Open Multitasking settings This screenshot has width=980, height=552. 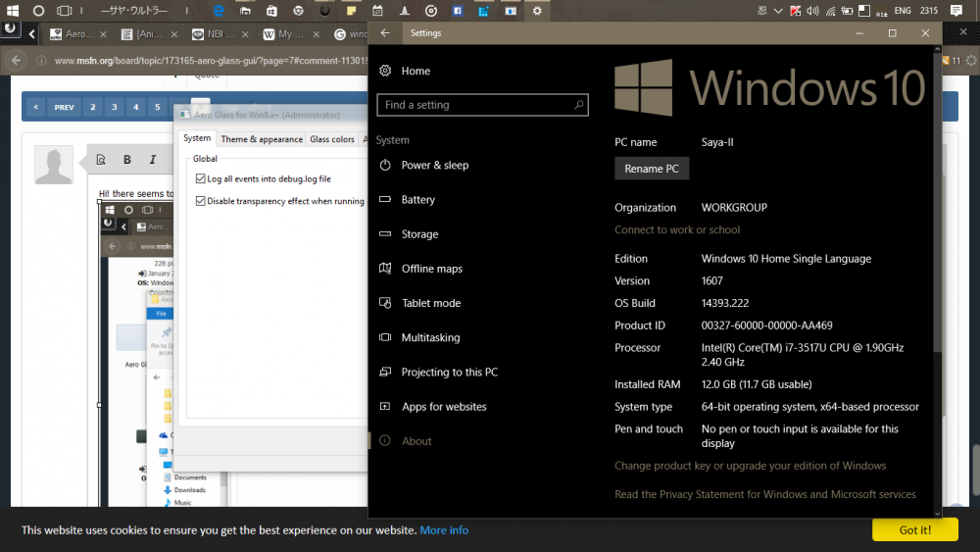pyautogui.click(x=419, y=337)
